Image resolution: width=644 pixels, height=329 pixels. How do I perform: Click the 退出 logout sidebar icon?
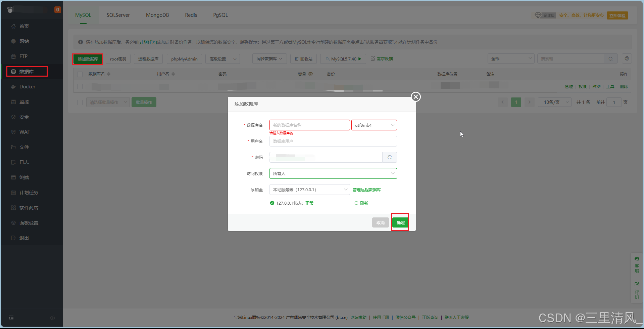[x=13, y=238]
